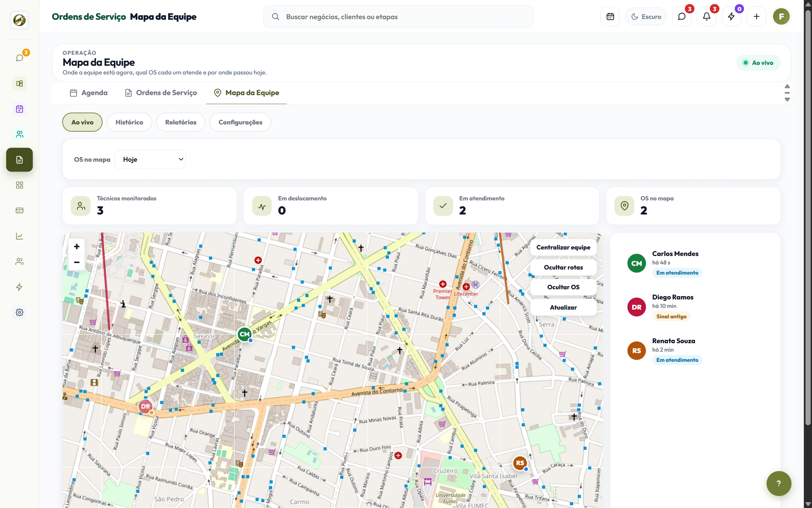Open the credit card sidebar icon
The width and height of the screenshot is (812, 508).
19,211
